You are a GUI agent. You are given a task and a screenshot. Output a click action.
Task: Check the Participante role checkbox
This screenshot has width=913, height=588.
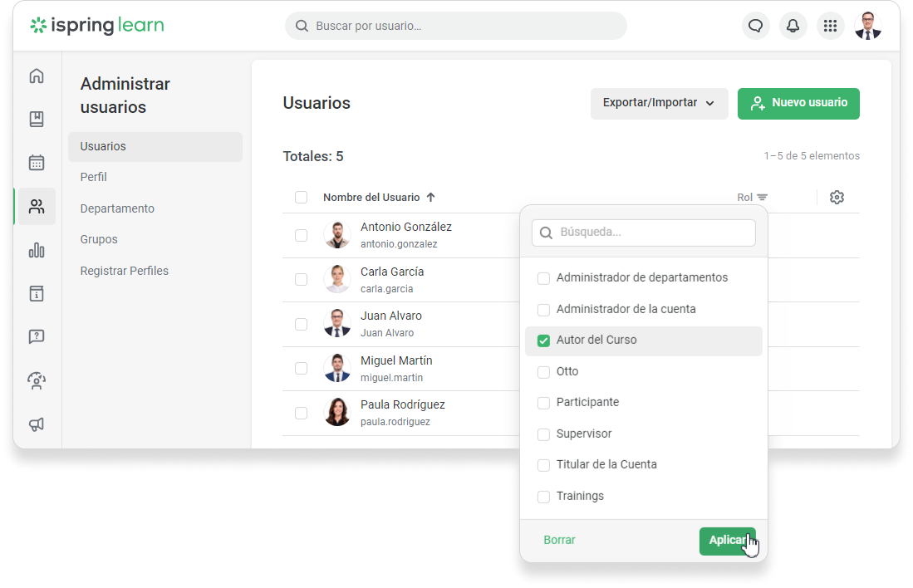[x=544, y=403]
